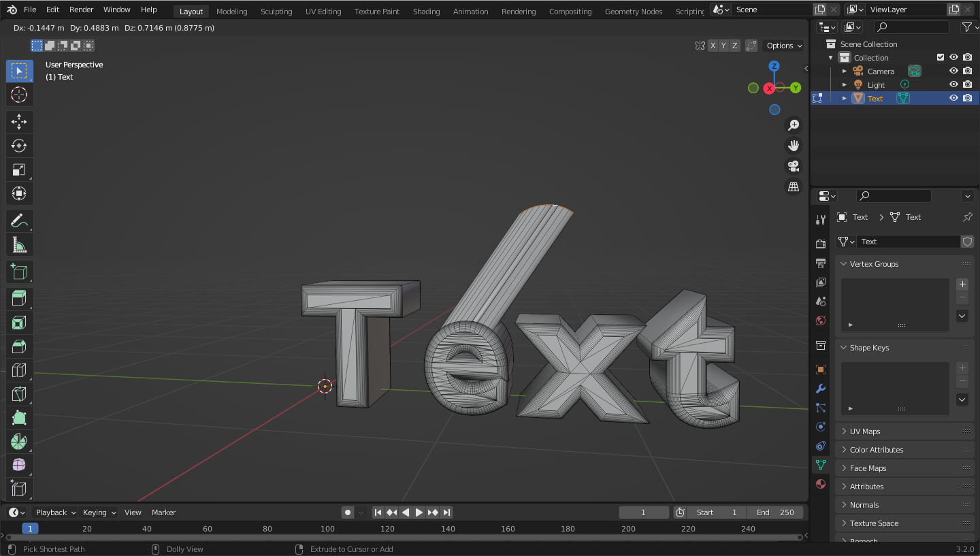
Task: Hide the Camera object in viewport
Action: tap(954, 71)
